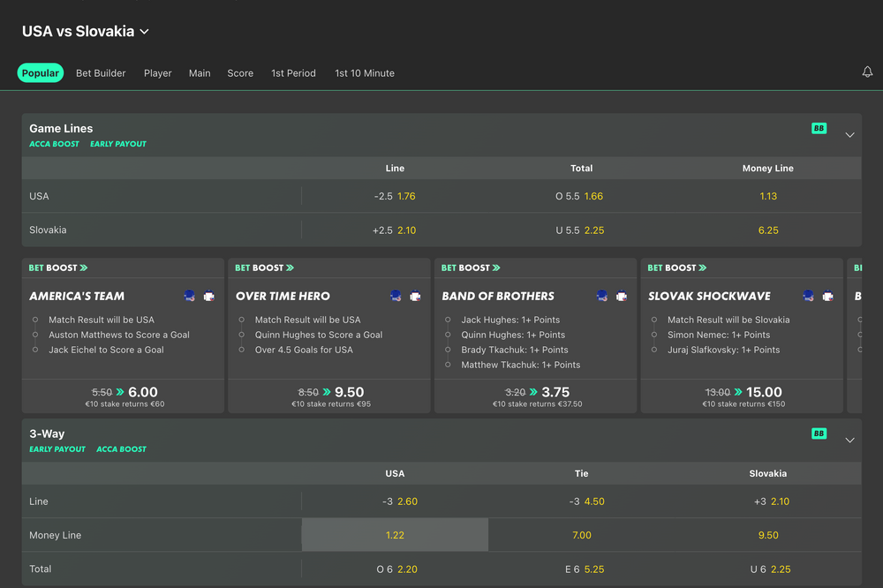Add Slovak Shockwave boost at 15.00

742,396
